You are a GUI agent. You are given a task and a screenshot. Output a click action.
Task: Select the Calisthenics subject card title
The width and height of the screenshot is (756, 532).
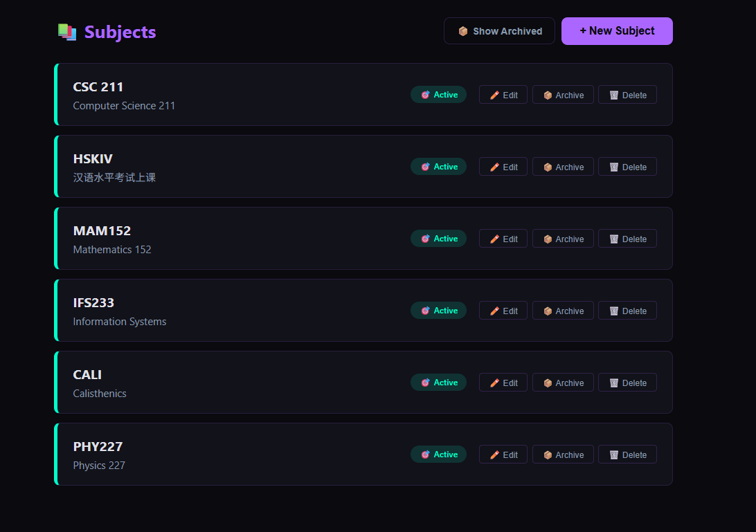[87, 375]
